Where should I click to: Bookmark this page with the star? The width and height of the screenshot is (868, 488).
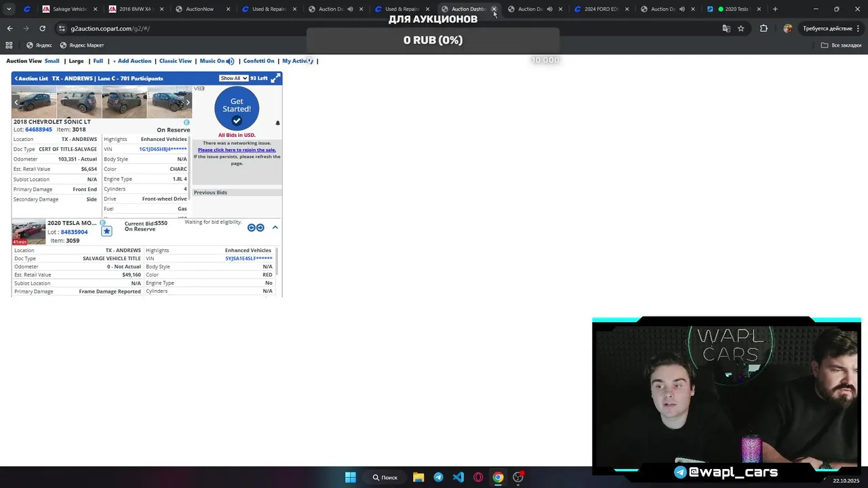(x=741, y=28)
